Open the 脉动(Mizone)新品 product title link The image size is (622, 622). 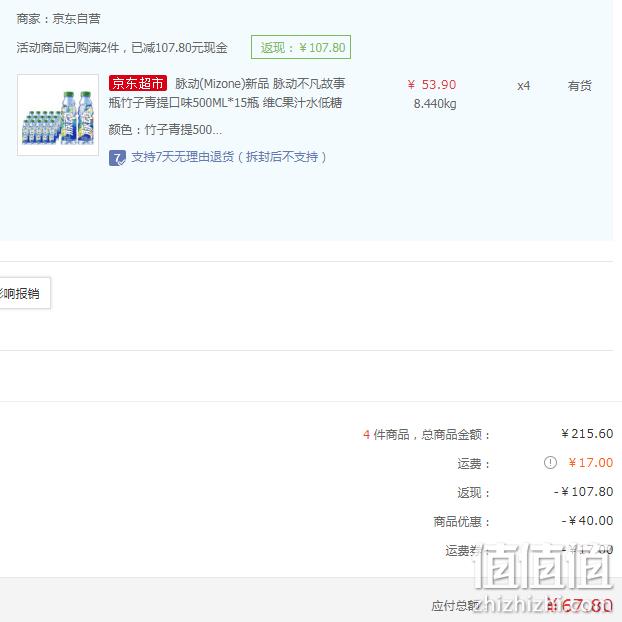pyautogui.click(x=227, y=93)
